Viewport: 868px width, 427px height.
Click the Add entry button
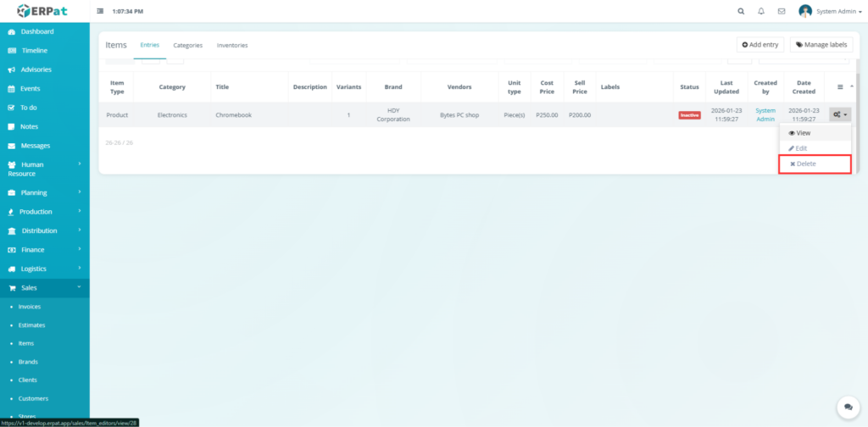coord(759,45)
